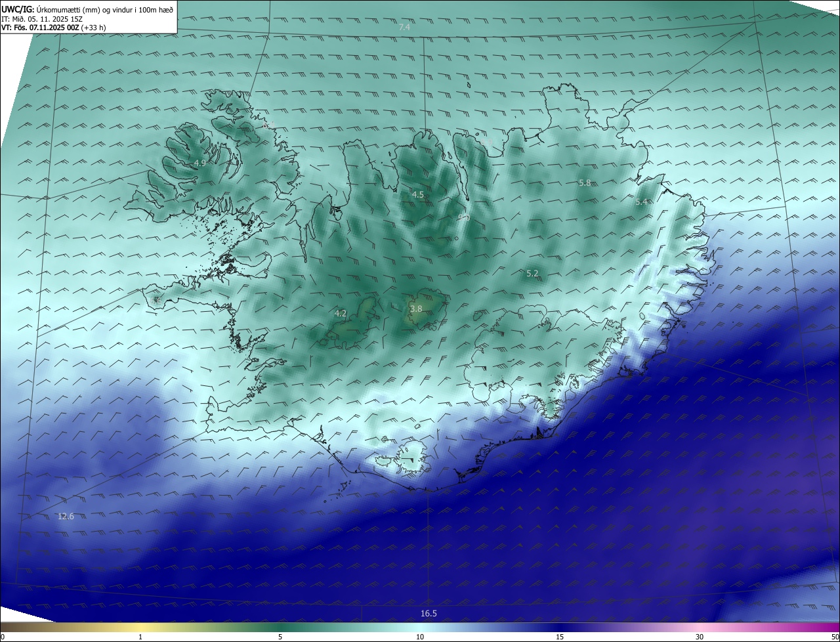Image resolution: width=840 pixels, height=642 pixels.
Task: Click the colorbar tick label 30
Action: click(700, 637)
